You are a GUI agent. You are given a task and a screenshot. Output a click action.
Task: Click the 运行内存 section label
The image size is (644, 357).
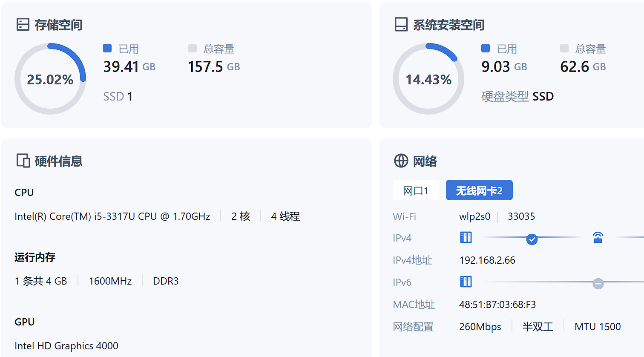coord(35,257)
